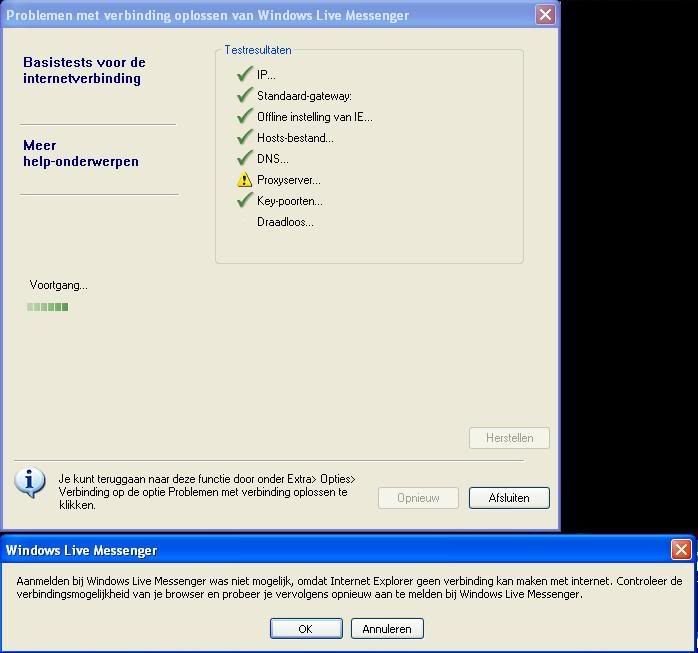Click the checkmark next to Key-poorten
This screenshot has width=698, height=653.
[x=244, y=200]
